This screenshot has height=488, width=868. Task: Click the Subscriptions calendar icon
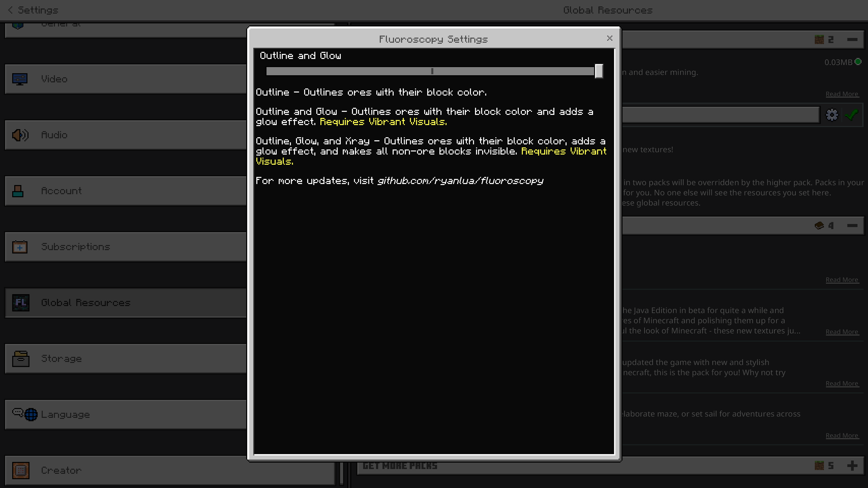click(x=20, y=247)
